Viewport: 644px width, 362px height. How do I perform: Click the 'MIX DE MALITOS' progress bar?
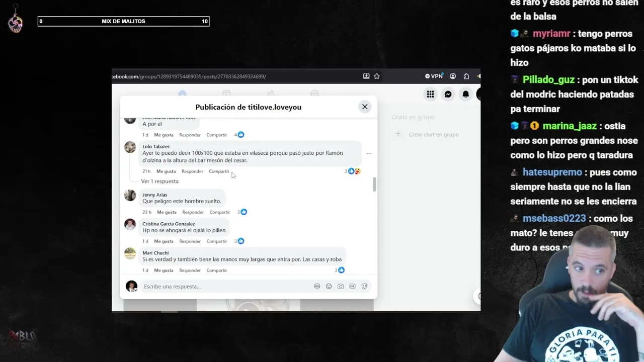[x=123, y=21]
